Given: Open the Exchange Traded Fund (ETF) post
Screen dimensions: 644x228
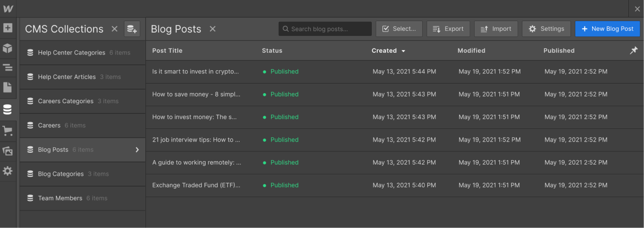Looking at the screenshot, I should point(196,185).
